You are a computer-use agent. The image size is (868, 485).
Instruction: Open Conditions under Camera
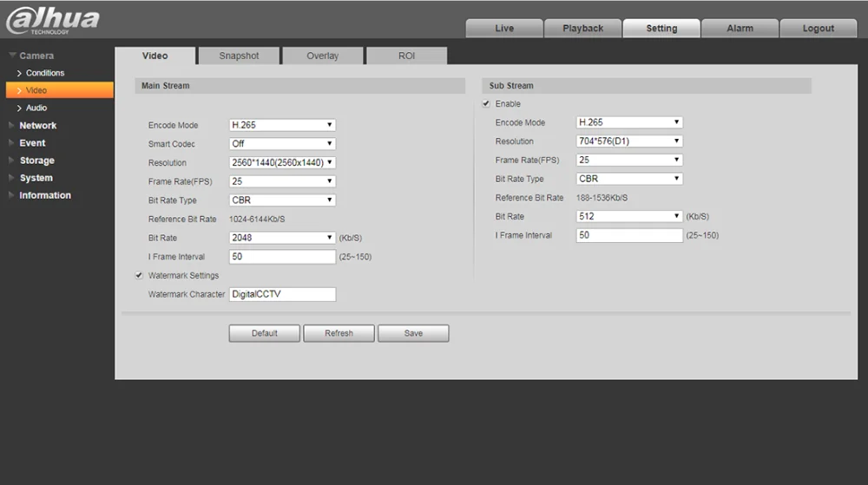click(x=45, y=73)
